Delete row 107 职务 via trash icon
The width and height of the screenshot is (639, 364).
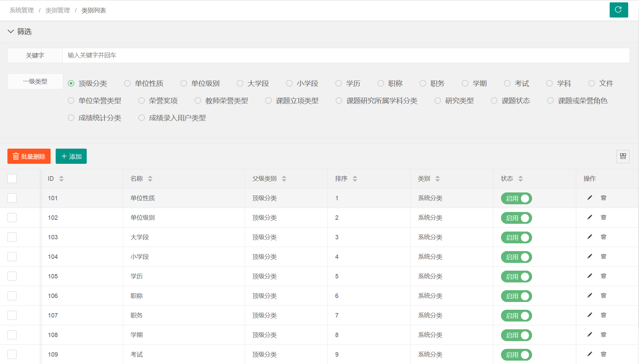click(604, 315)
